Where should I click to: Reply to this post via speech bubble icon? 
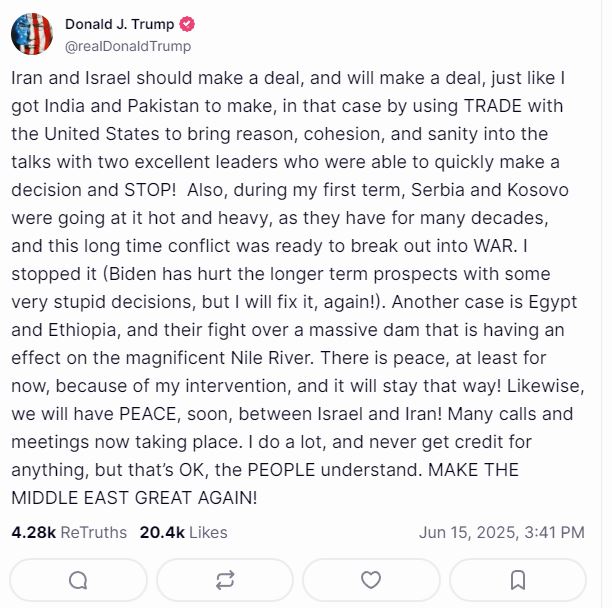[x=79, y=579]
